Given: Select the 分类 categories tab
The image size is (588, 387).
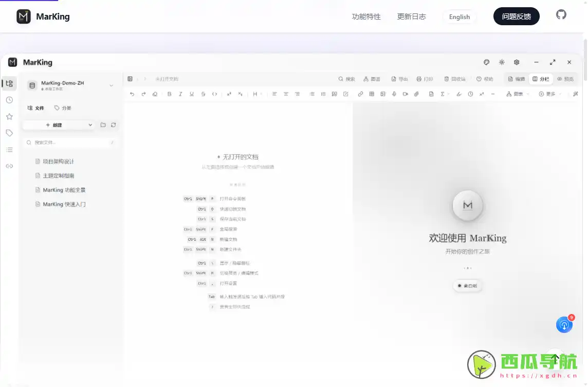Looking at the screenshot, I should coord(63,108).
